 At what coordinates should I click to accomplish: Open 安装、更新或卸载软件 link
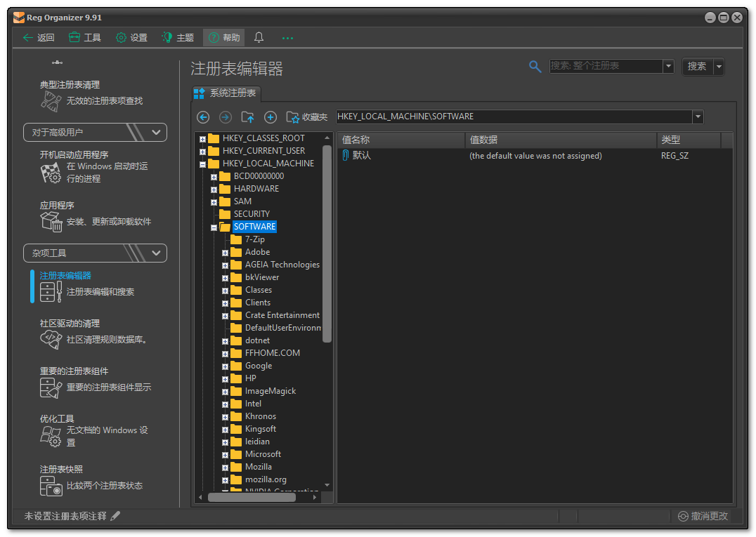pyautogui.click(x=109, y=222)
